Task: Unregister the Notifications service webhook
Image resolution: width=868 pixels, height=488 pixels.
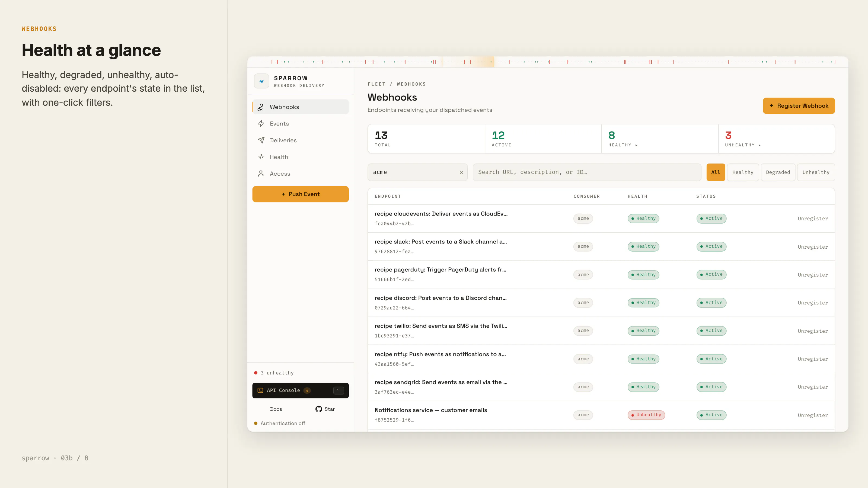Action: click(x=812, y=416)
